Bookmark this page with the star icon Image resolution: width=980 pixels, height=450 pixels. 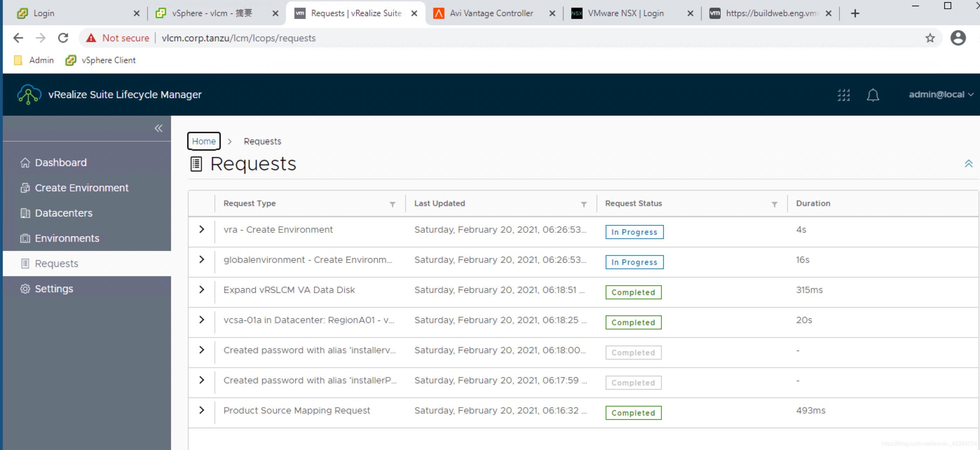[930, 38]
